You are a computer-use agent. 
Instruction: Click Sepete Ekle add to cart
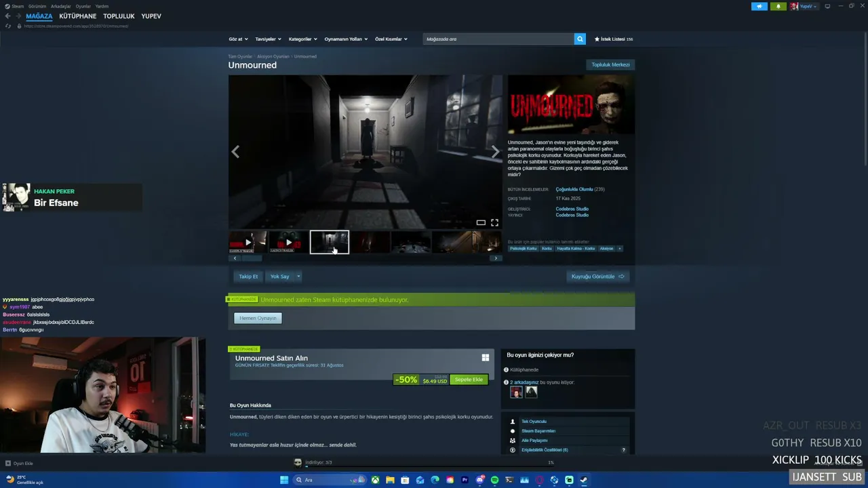(469, 380)
